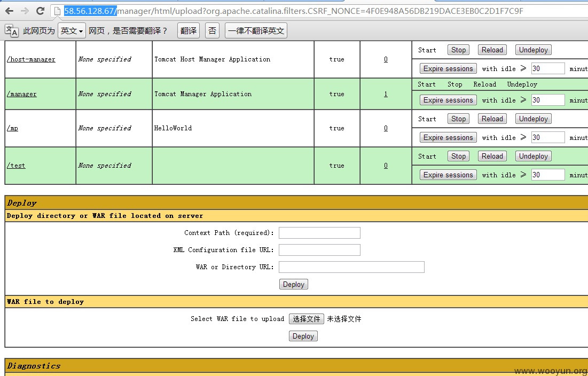
Task: Click 选择文件 to choose a WAR file
Action: point(307,319)
